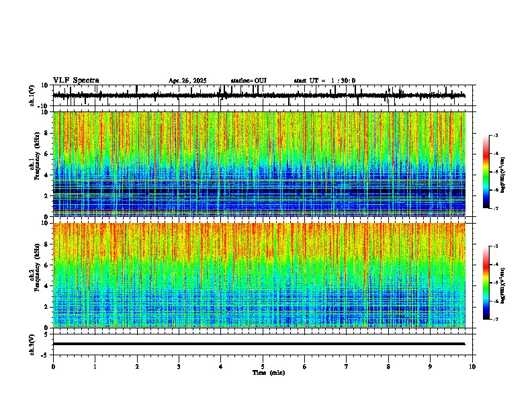532x411 pixels.
Task: Click the 2 kHz tick label on ch.1 spectrogram
Action: pos(47,196)
